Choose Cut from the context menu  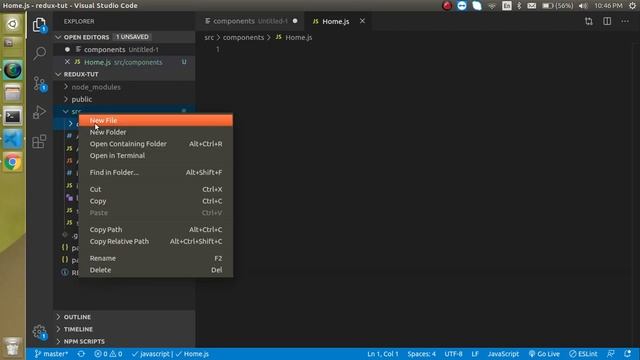156,189
